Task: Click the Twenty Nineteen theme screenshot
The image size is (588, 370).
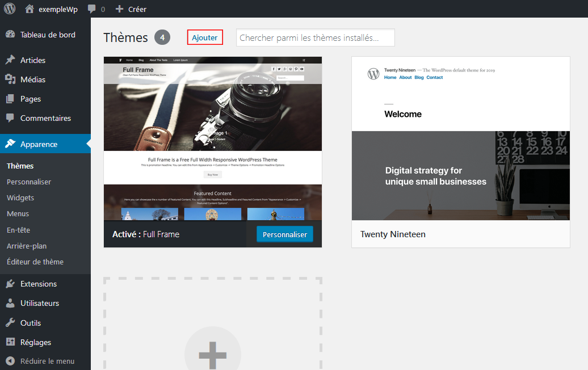Action: 460,138
